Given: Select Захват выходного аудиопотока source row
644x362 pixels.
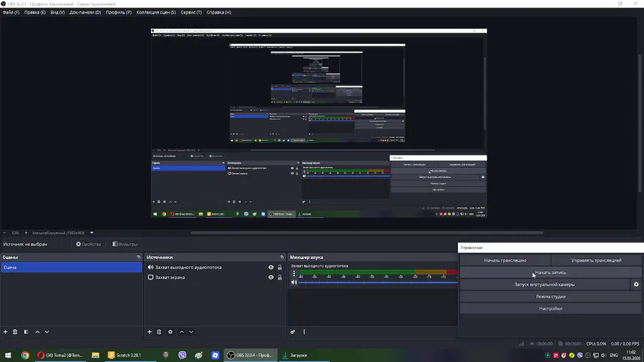Looking at the screenshot, I should pyautogui.click(x=215, y=267).
